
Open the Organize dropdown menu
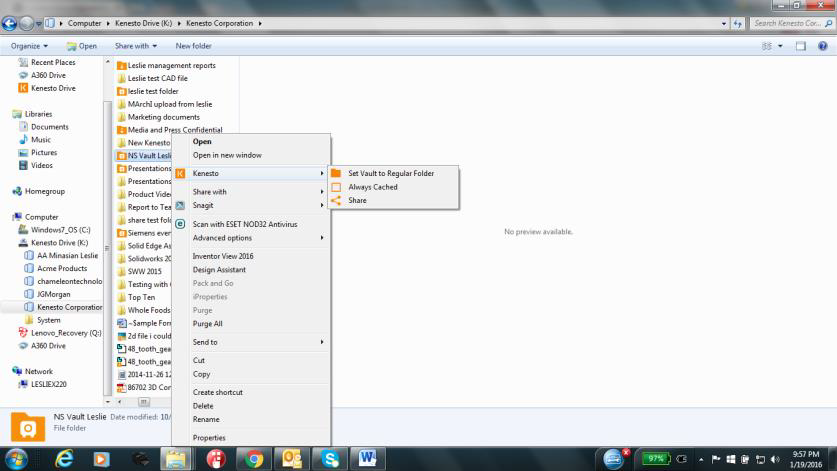(x=29, y=46)
